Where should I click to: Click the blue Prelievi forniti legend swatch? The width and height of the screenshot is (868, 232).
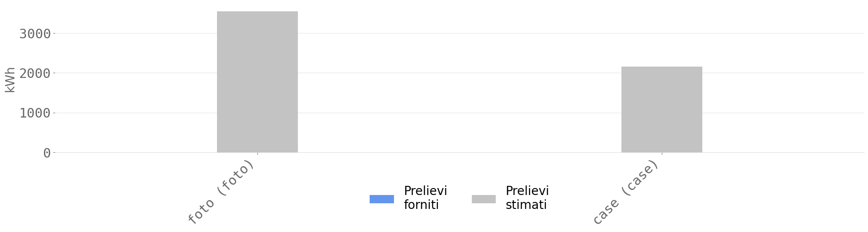tap(381, 199)
